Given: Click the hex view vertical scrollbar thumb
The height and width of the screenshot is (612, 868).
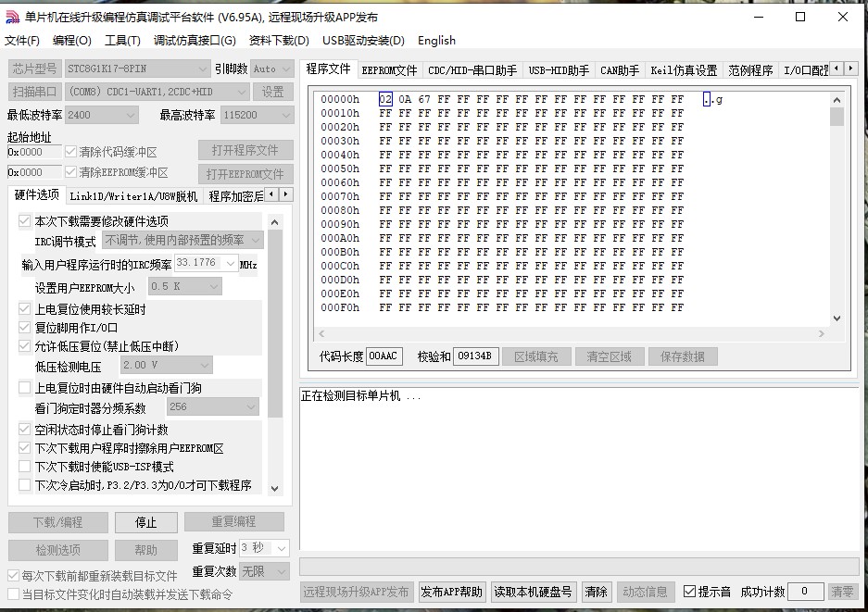Looking at the screenshot, I should coord(837,117).
